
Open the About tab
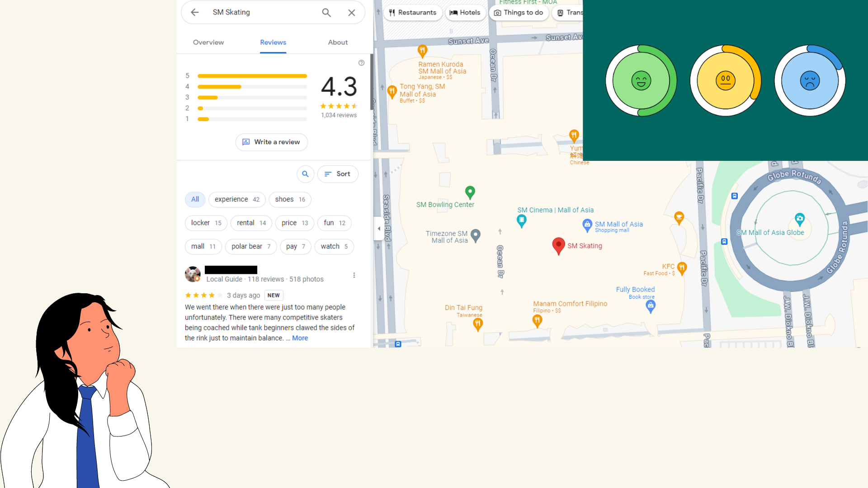coord(338,42)
